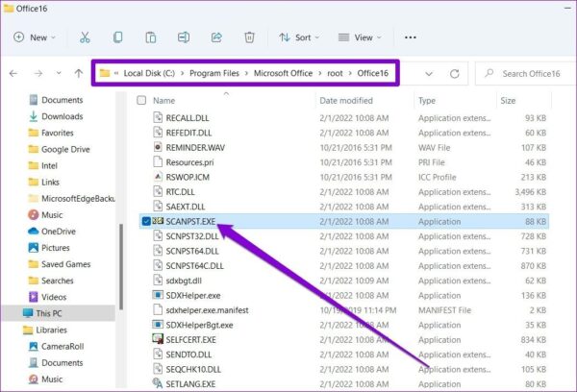Click the SETLANG.EXE file icon
Screen dimensions: 577x392
coord(158,383)
